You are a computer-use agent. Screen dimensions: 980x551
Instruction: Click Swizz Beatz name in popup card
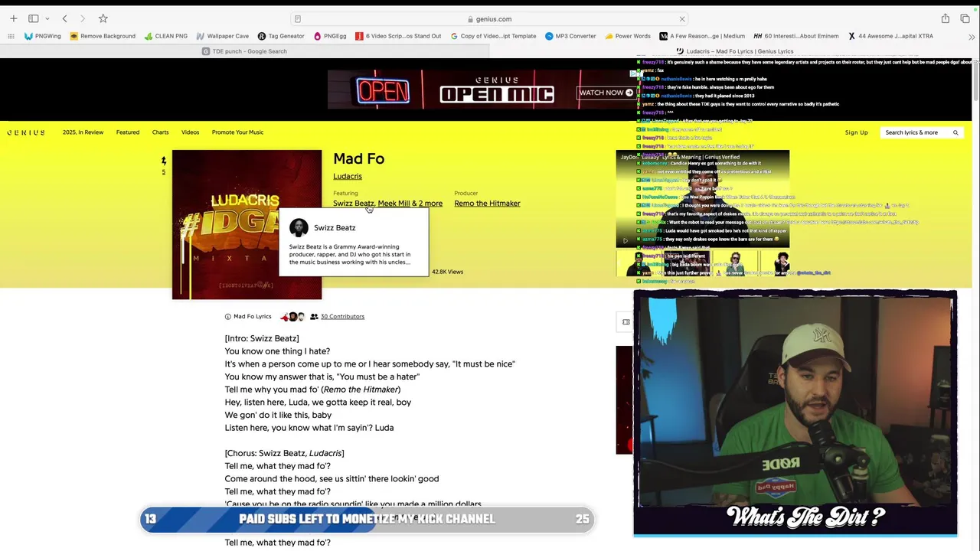335,227
